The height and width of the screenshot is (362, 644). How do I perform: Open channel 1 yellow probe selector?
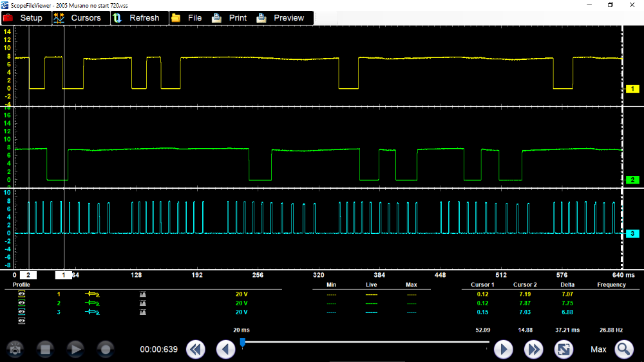coord(93,294)
